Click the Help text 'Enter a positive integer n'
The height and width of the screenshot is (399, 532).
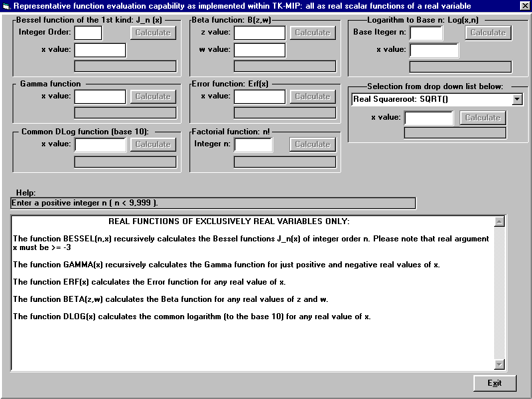coord(85,203)
